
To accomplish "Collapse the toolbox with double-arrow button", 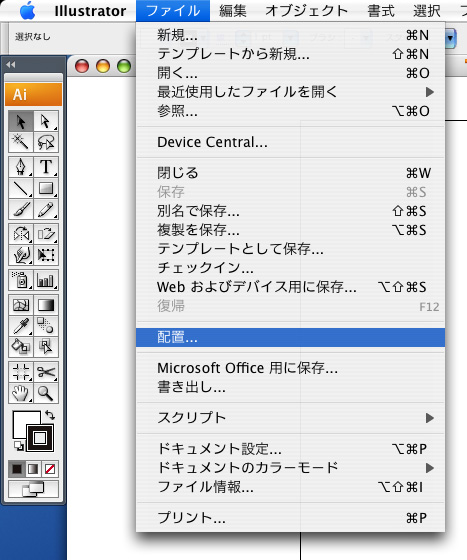I will pos(11,65).
